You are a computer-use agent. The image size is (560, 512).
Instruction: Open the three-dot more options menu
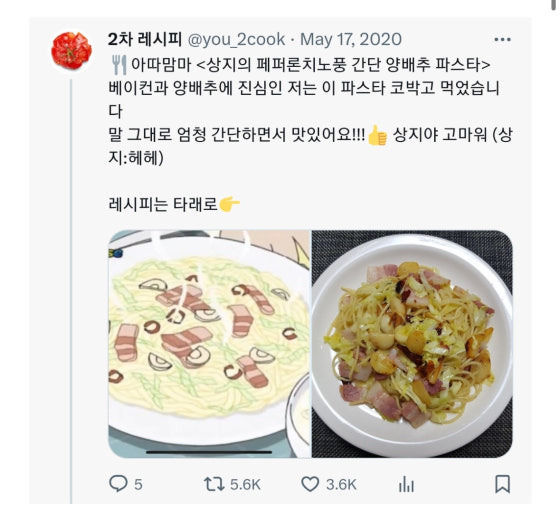(x=502, y=39)
